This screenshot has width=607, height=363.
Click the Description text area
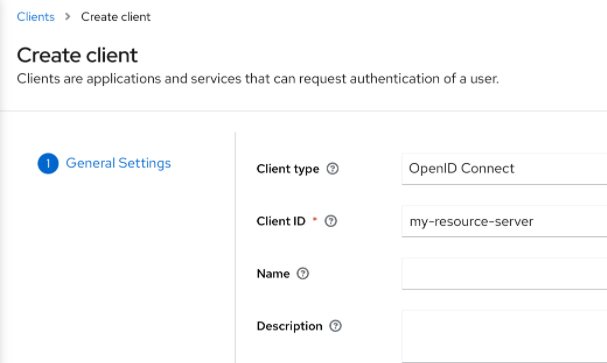(x=504, y=337)
